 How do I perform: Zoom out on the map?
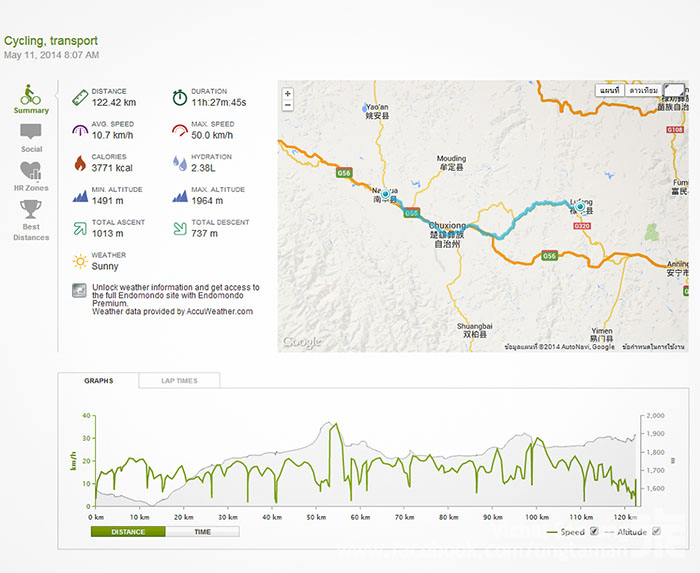(288, 105)
